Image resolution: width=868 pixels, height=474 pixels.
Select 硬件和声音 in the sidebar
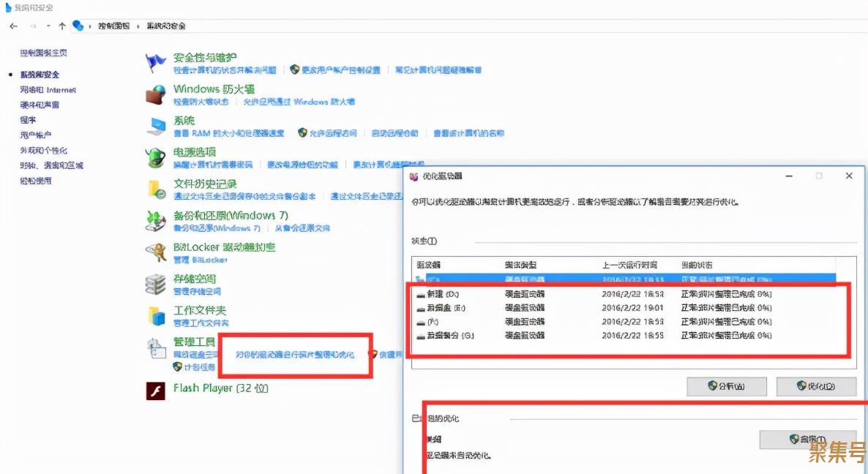coord(40,105)
